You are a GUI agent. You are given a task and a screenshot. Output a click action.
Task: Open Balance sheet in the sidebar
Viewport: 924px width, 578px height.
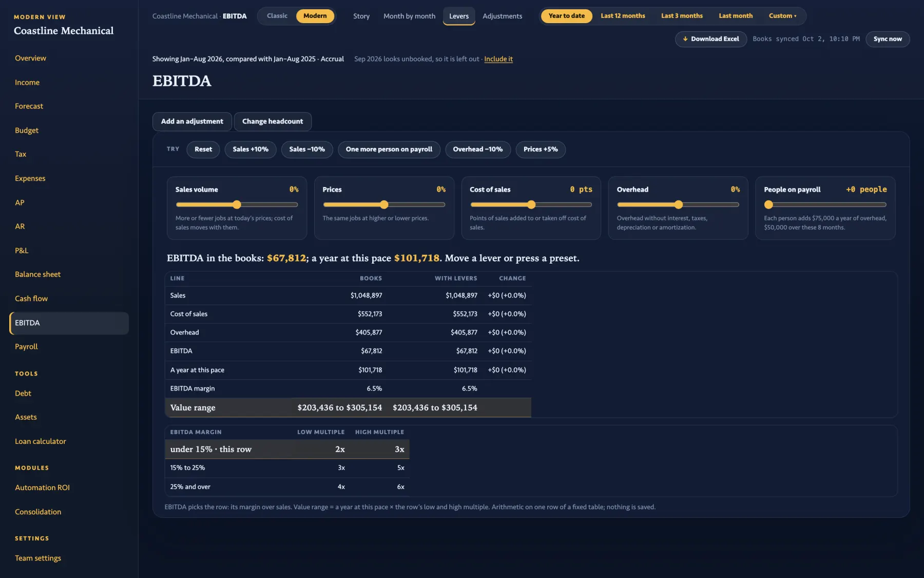pos(37,274)
